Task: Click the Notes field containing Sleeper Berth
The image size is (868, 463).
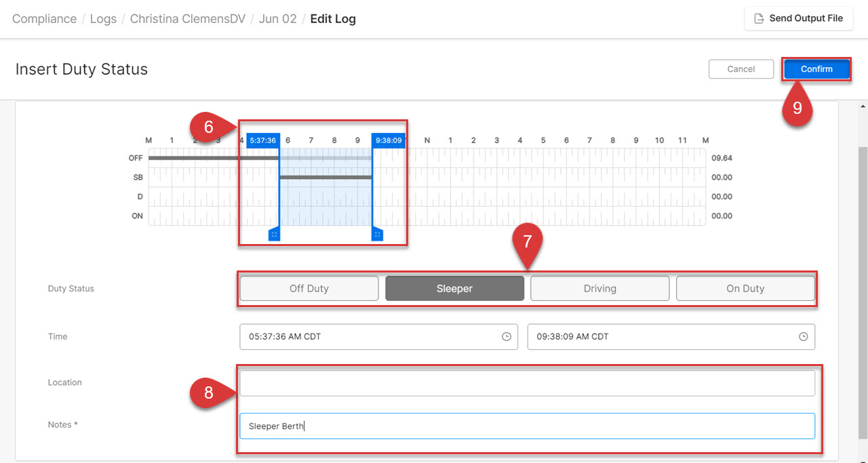Action: 527,426
